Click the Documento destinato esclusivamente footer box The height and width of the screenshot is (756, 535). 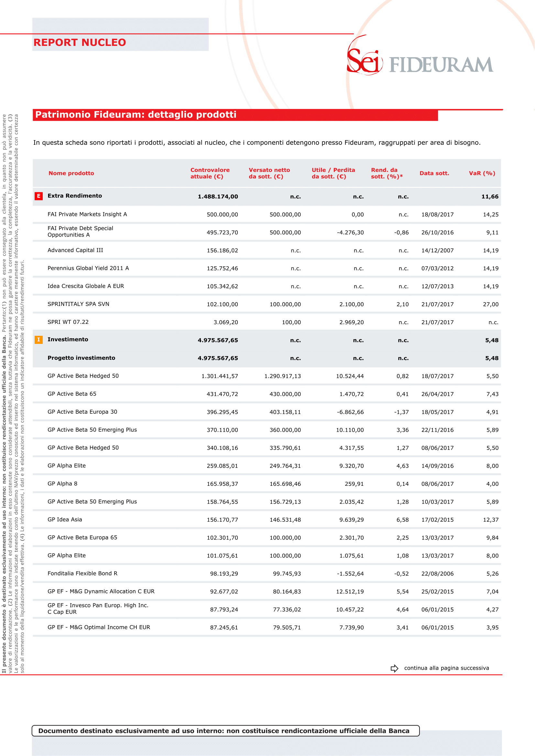click(226, 731)
